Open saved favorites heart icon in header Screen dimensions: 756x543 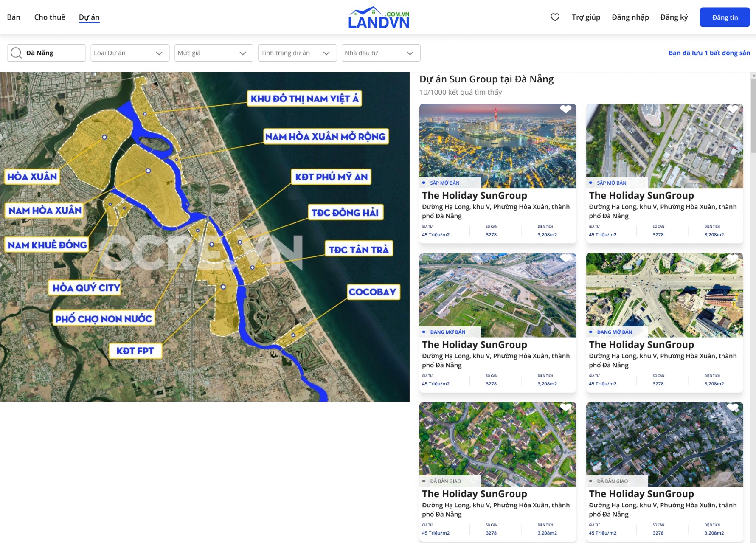pos(555,17)
